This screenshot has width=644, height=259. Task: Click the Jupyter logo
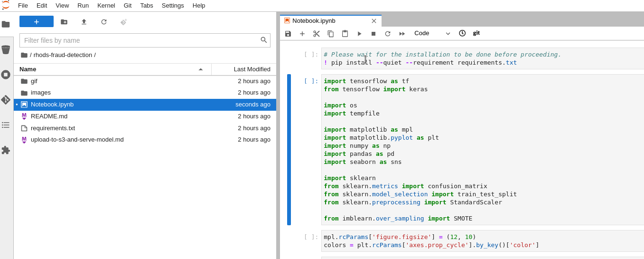(x=6, y=5)
